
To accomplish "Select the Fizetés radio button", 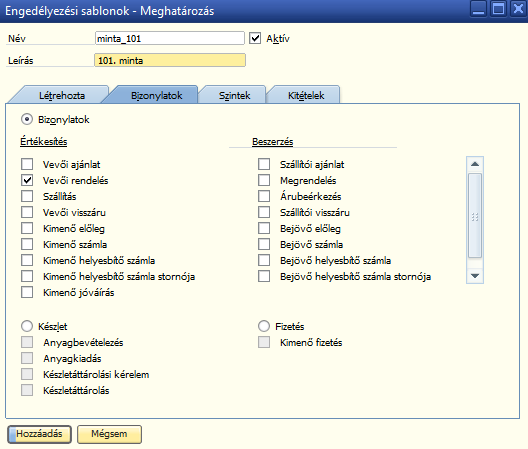I will click(x=264, y=326).
